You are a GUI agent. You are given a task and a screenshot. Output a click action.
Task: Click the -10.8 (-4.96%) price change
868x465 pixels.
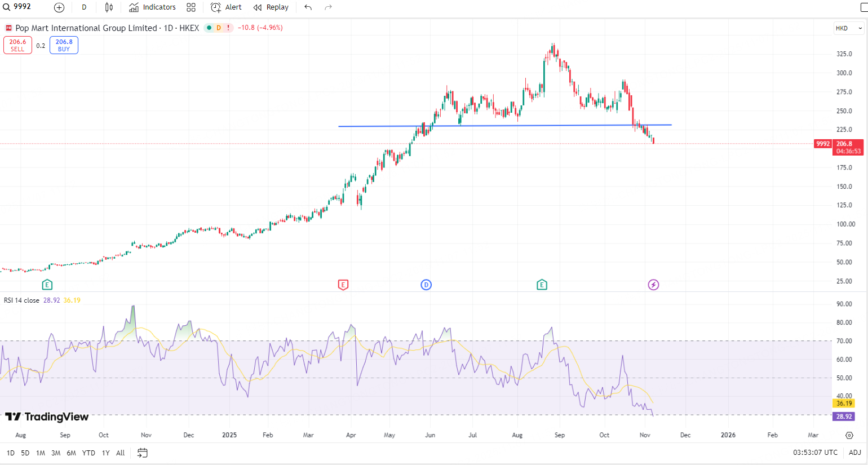click(260, 28)
